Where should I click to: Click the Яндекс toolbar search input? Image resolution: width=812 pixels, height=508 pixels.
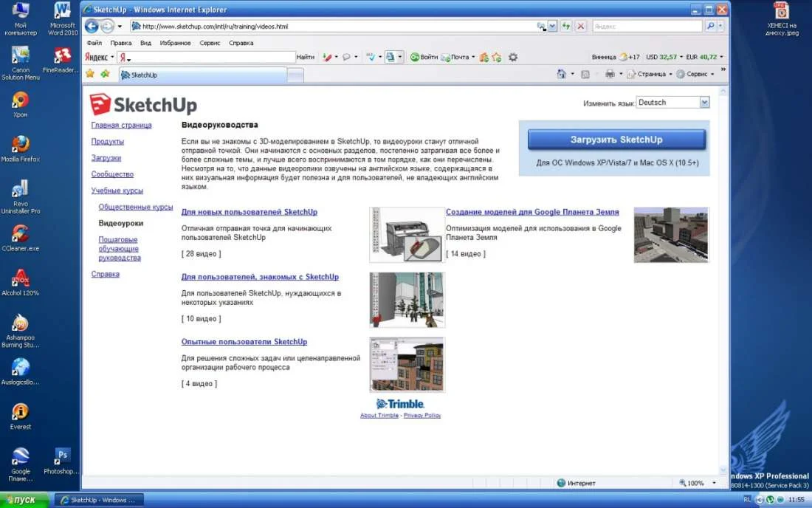click(213, 57)
